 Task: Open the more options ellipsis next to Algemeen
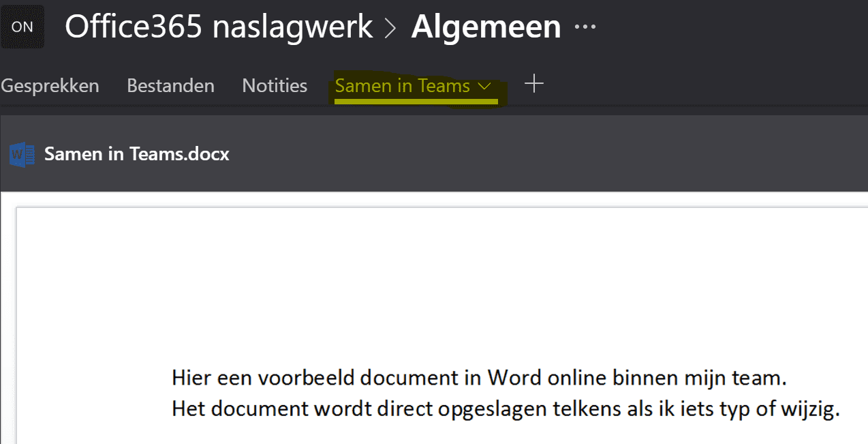[x=585, y=27]
